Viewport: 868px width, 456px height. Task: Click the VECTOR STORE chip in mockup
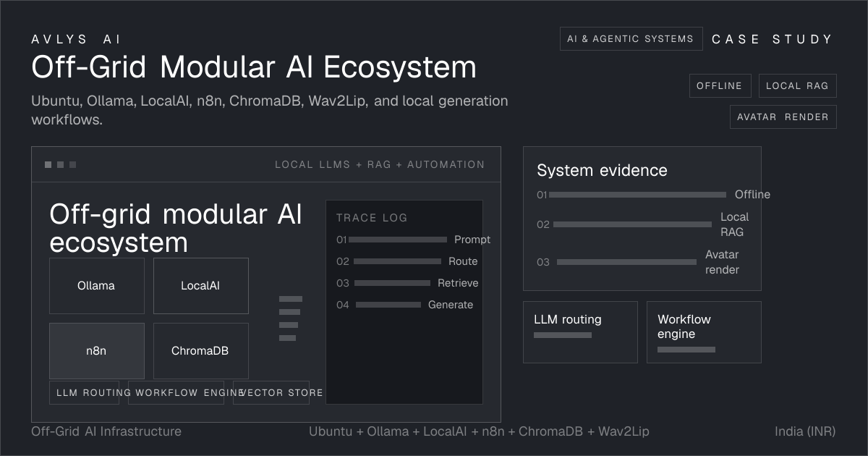[x=271, y=392]
